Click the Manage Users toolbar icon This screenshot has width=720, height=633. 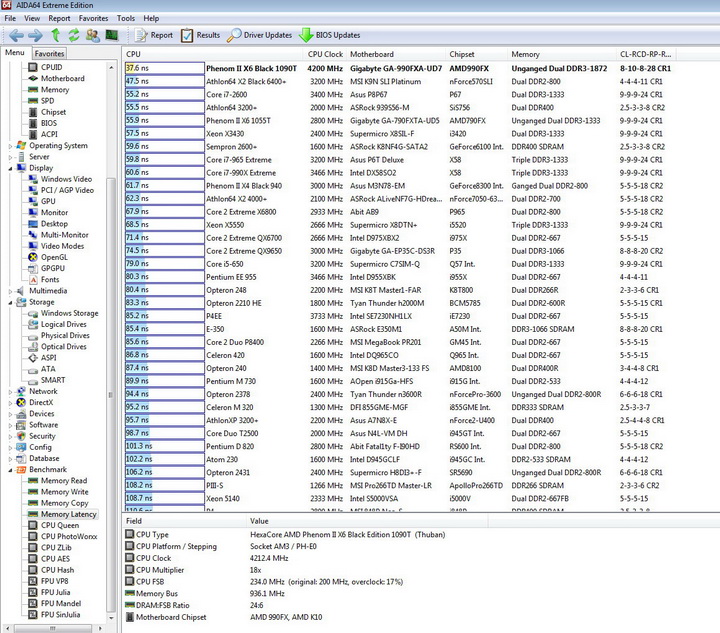pos(92,35)
